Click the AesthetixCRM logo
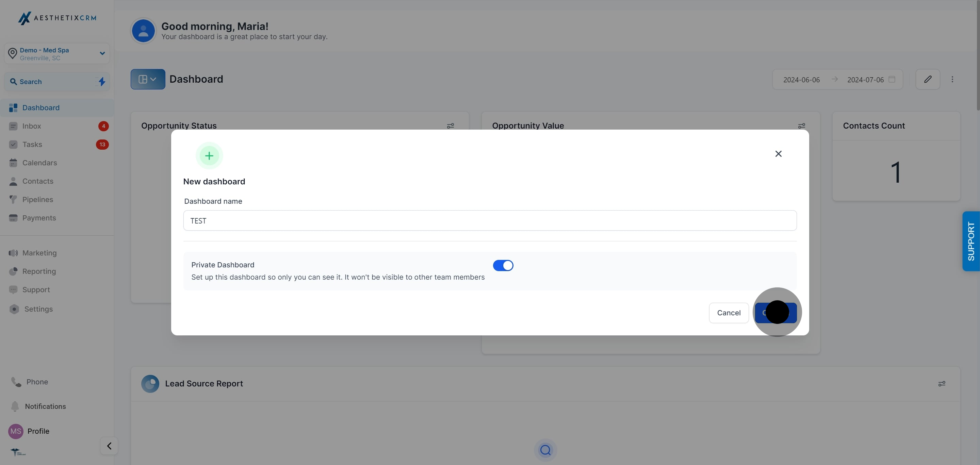Screen dimensions: 980x465 pyautogui.click(x=57, y=18)
